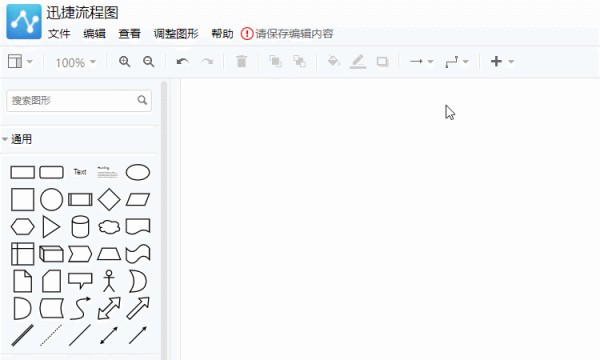Open the 帮助 menu
600x360 pixels.
[222, 34]
